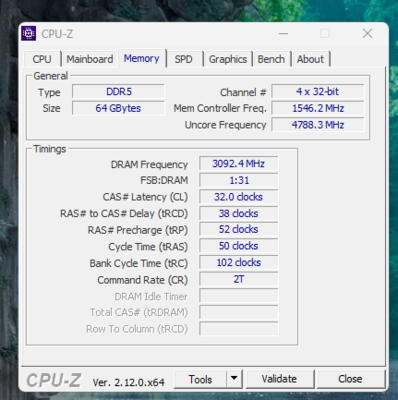Click the CAS# Latency value field
This screenshot has height=400, width=398.
[239, 196]
